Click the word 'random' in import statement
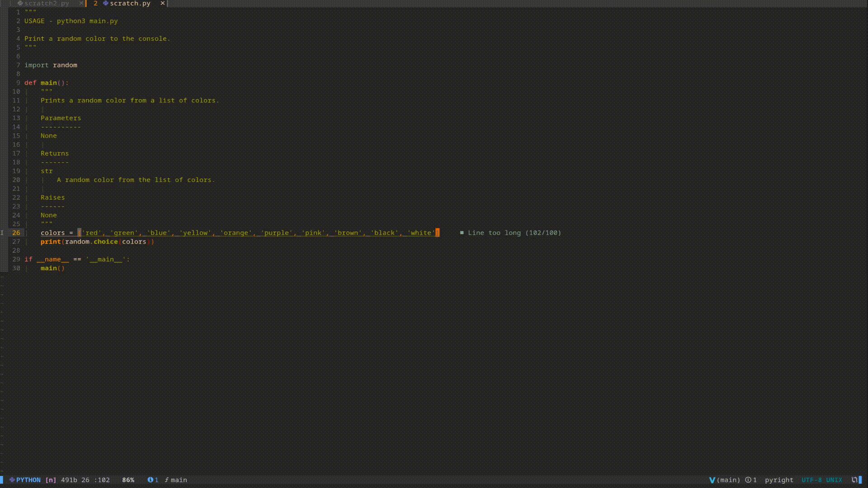Screen dimensions: 868x488 point(65,65)
